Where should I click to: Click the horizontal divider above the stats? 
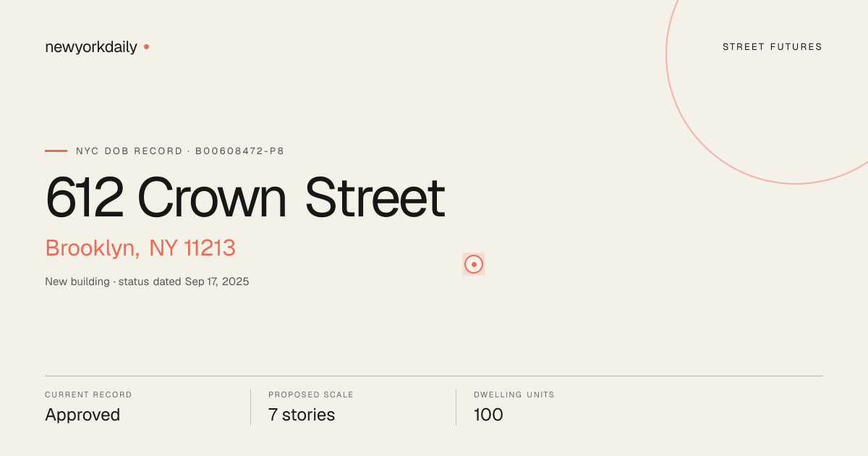pos(434,376)
